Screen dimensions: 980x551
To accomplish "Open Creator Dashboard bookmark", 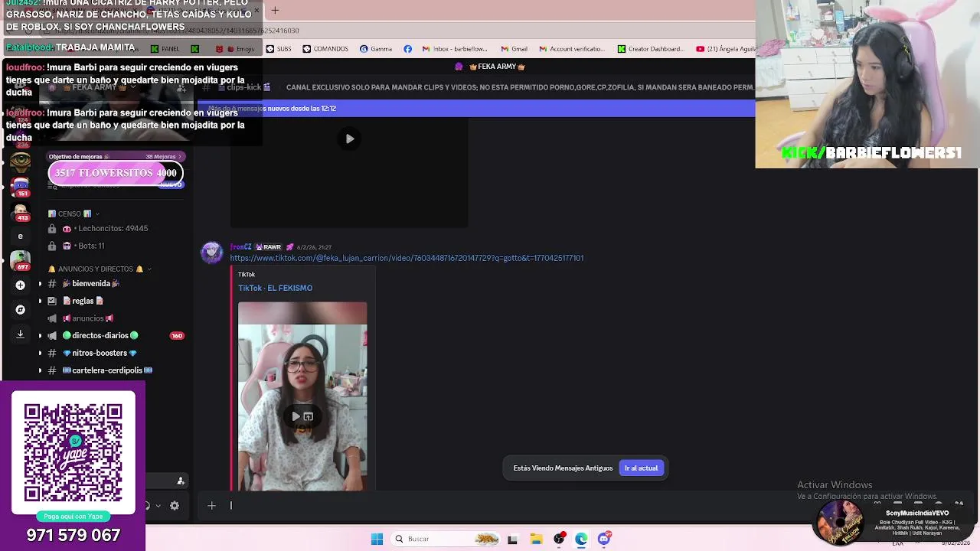I will coord(651,49).
